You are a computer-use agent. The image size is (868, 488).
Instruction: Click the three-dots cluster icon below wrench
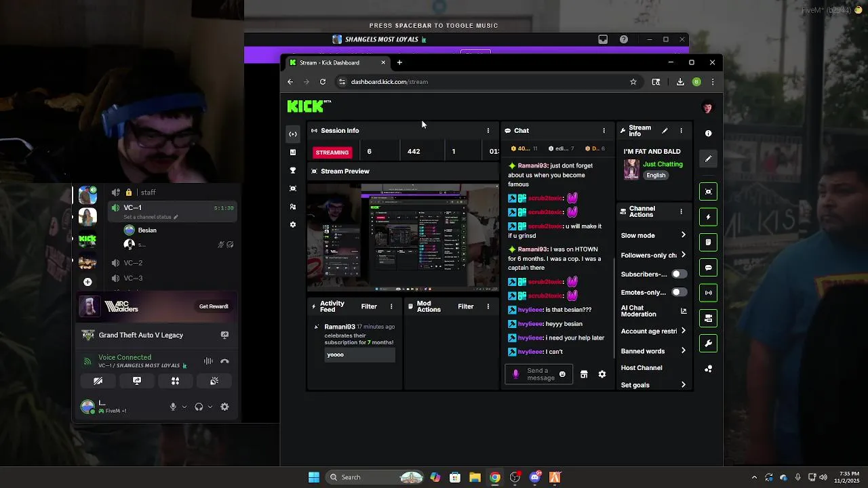click(708, 369)
